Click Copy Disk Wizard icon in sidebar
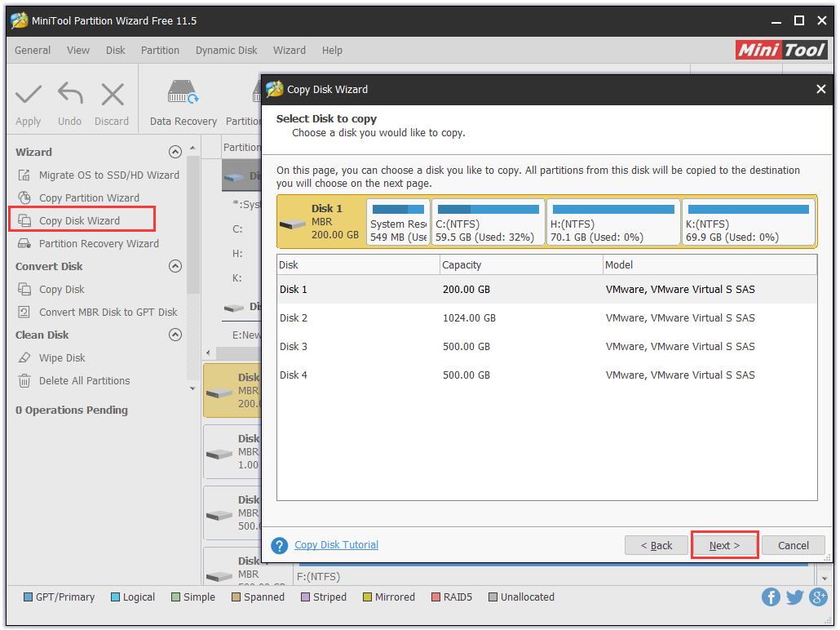Screen dimensions: 840x630 pyautogui.click(x=24, y=221)
